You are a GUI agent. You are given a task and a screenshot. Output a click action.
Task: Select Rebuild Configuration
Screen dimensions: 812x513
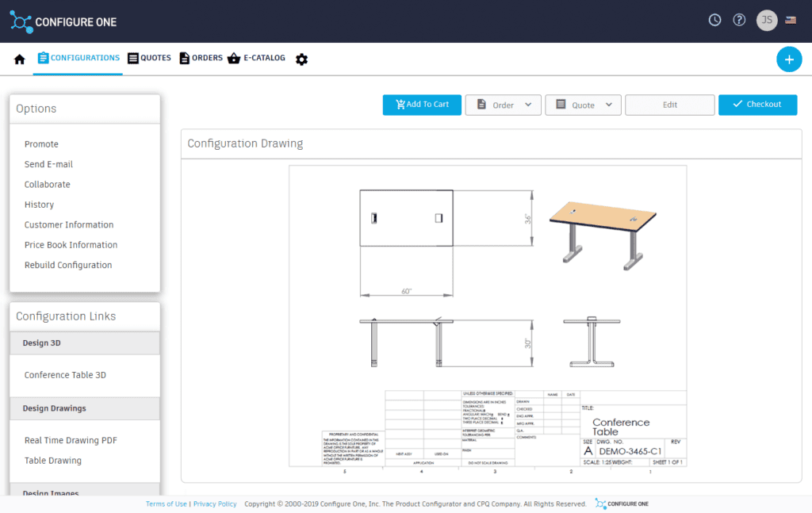coord(68,265)
